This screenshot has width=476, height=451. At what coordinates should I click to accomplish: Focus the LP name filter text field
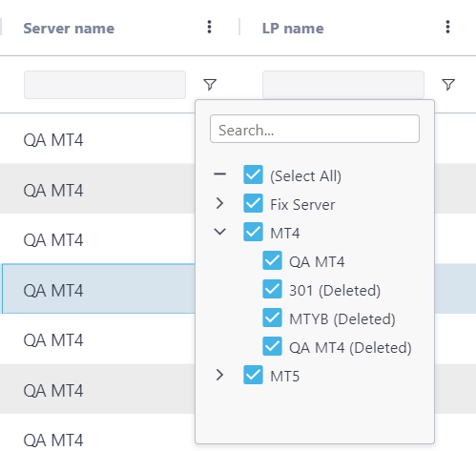(343, 85)
